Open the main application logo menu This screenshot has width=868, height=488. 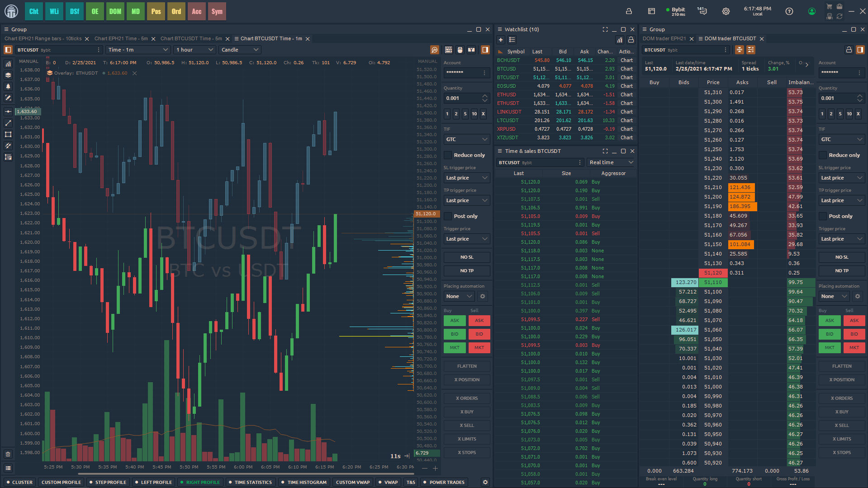click(11, 11)
